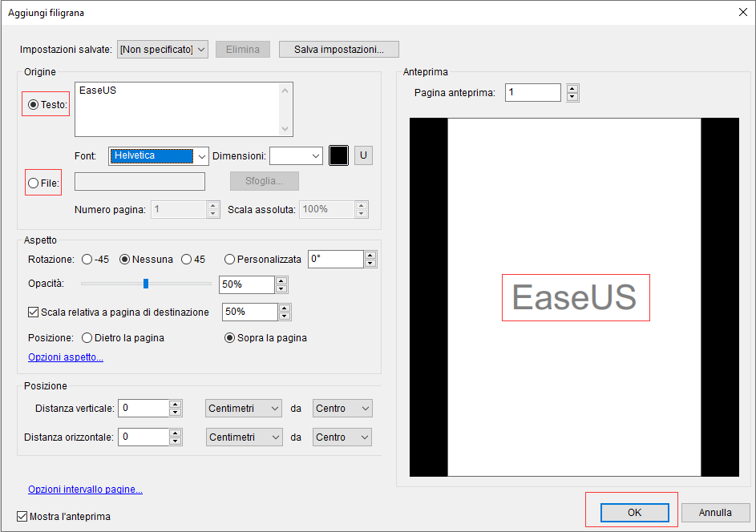This screenshot has height=532, width=756.
Task: Click the opacity slider handle
Action: [146, 283]
